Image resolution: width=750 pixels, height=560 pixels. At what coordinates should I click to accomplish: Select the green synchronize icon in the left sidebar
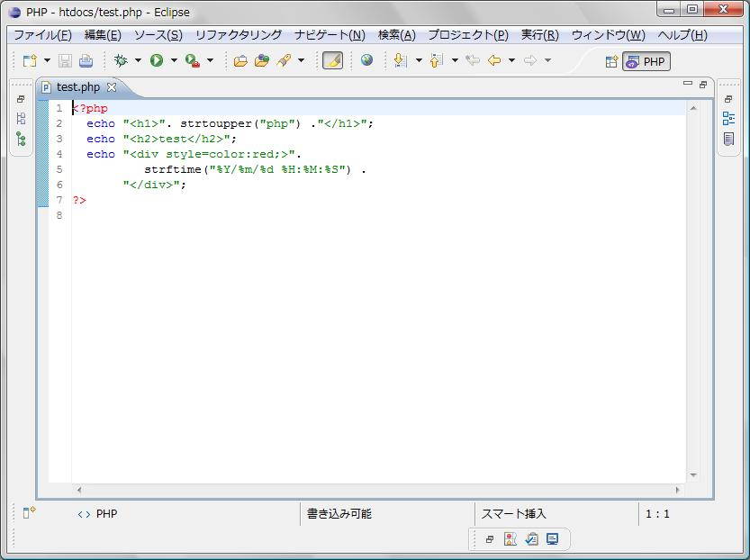coord(22,140)
